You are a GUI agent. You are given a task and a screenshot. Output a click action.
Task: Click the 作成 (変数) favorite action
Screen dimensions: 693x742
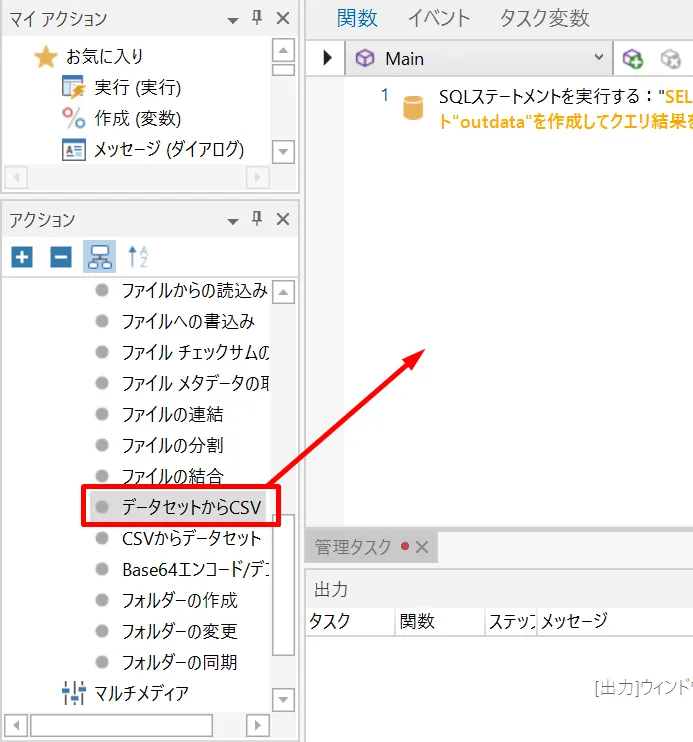click(x=137, y=119)
